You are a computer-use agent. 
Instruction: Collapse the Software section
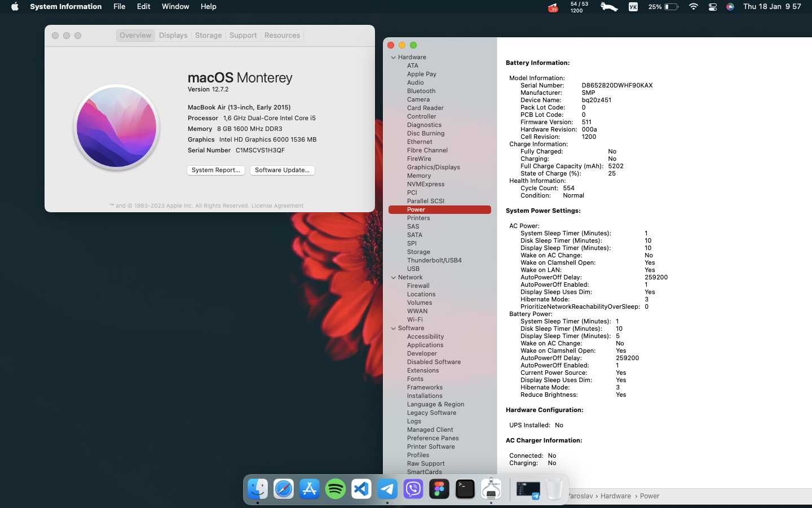point(394,328)
